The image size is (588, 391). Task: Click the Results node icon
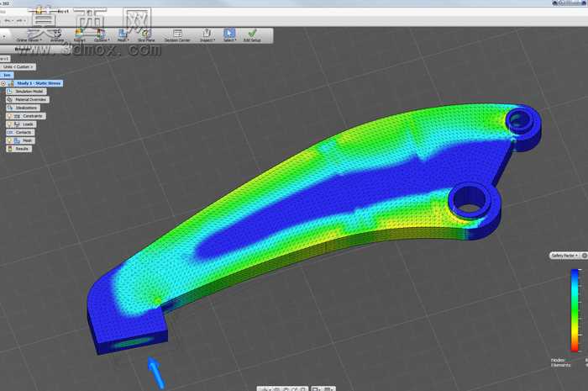click(10, 149)
